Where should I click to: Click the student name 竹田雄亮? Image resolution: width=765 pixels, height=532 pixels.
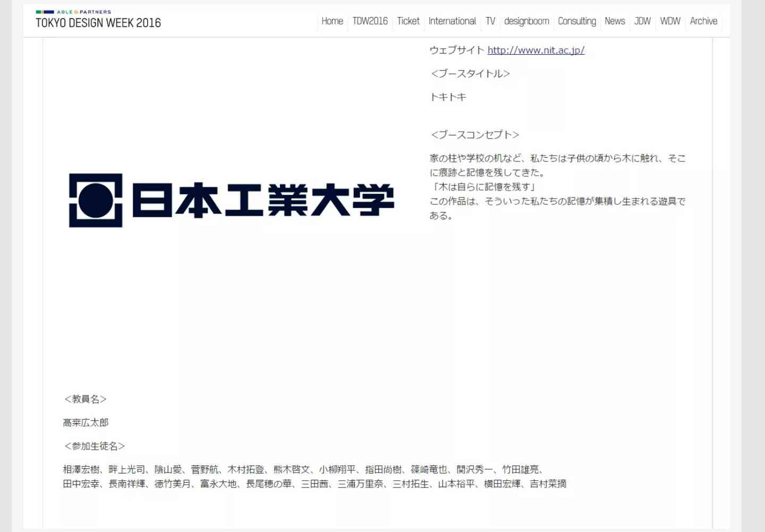[x=521, y=469]
